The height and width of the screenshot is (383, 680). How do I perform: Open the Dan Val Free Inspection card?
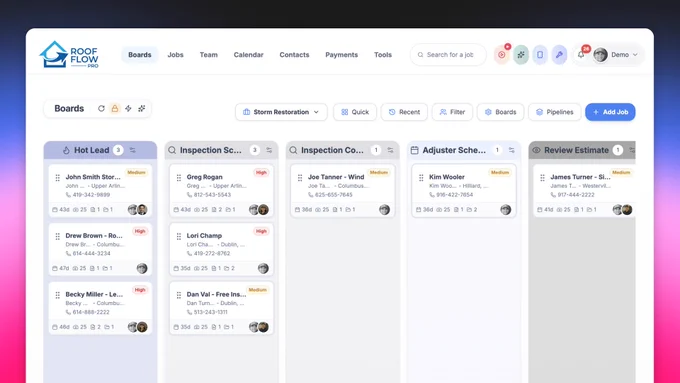coord(221,308)
